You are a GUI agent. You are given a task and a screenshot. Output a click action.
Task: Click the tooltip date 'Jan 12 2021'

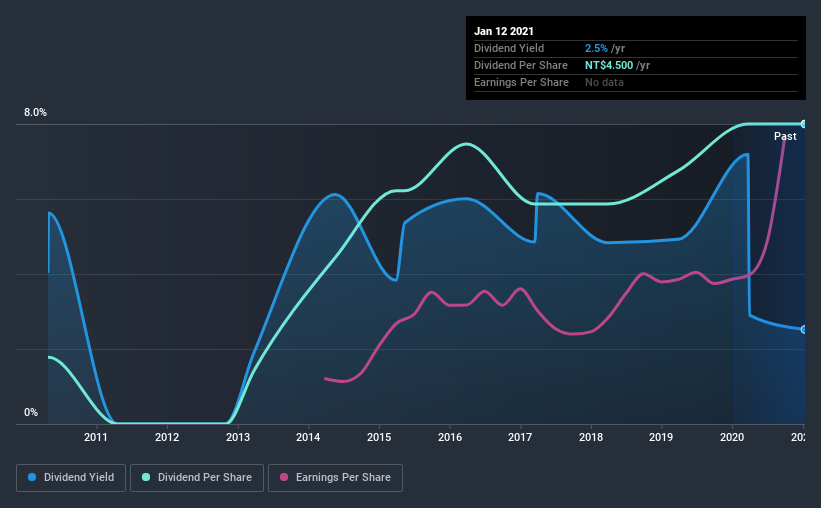504,31
